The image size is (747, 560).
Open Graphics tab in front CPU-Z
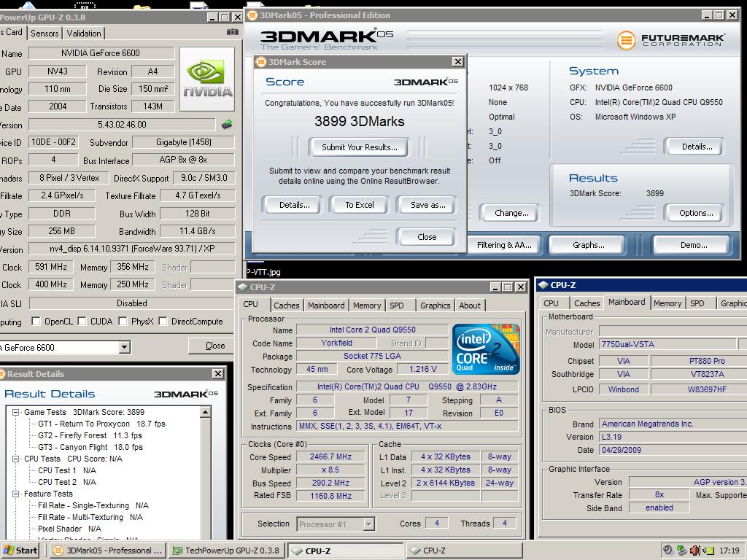click(435, 306)
